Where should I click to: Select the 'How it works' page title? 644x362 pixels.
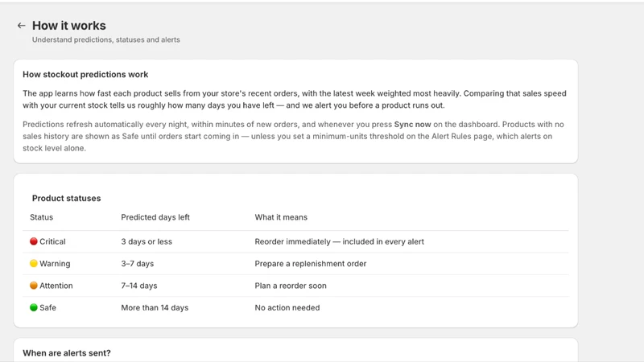pyautogui.click(x=69, y=26)
